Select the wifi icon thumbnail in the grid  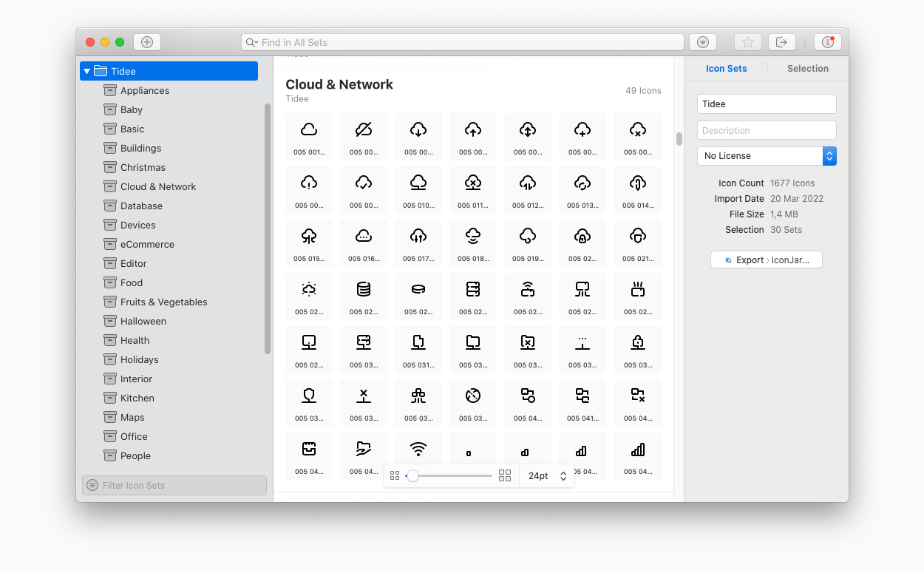click(x=418, y=448)
